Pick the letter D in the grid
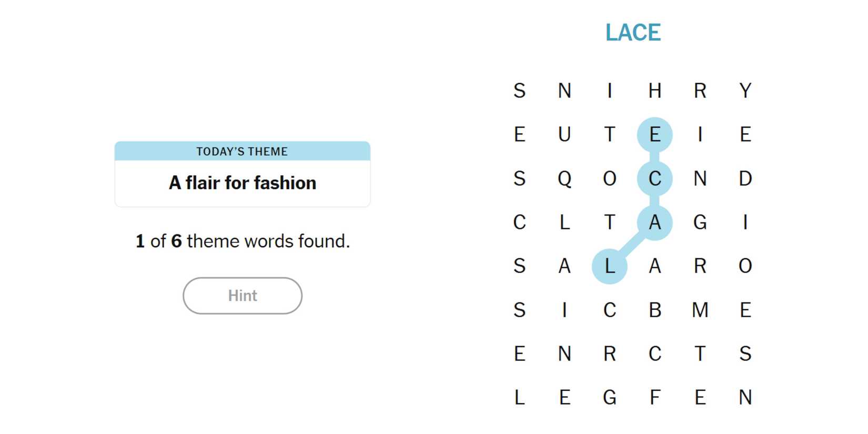 pyautogui.click(x=745, y=179)
